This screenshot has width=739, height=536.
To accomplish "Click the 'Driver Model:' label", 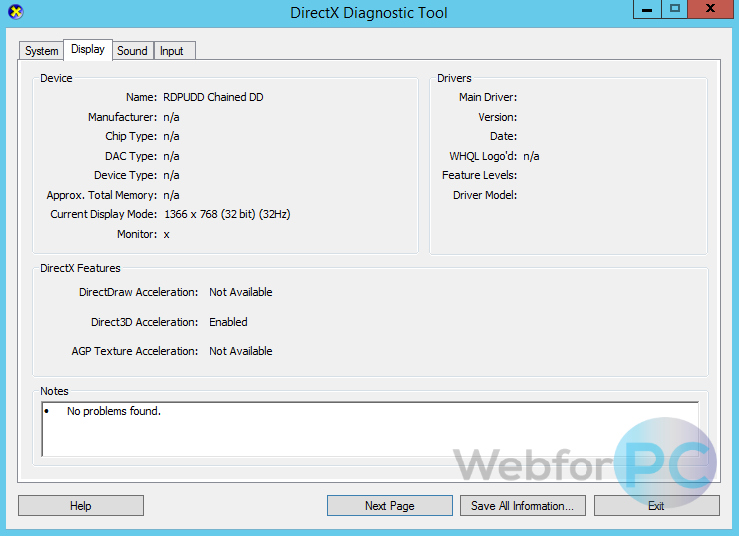I will click(x=485, y=195).
